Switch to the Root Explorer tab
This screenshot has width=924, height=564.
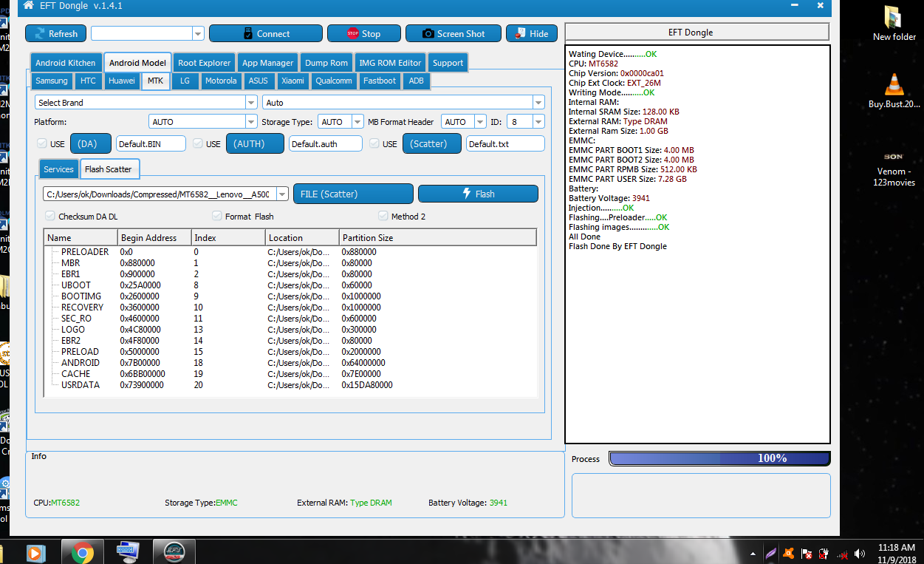pyautogui.click(x=205, y=63)
